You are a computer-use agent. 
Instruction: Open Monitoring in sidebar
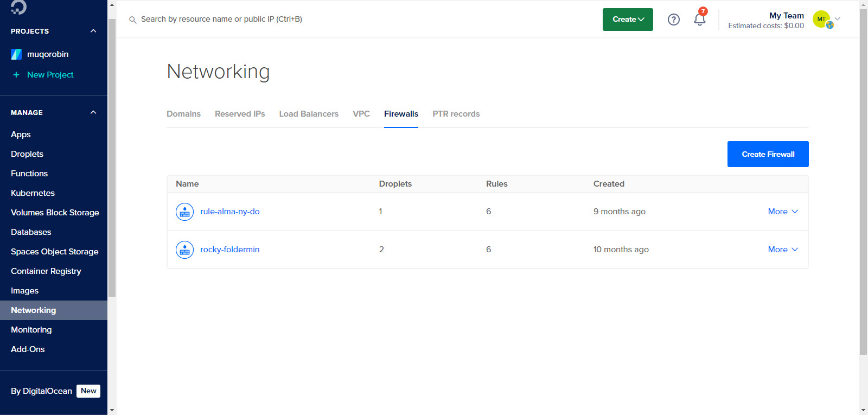click(31, 330)
